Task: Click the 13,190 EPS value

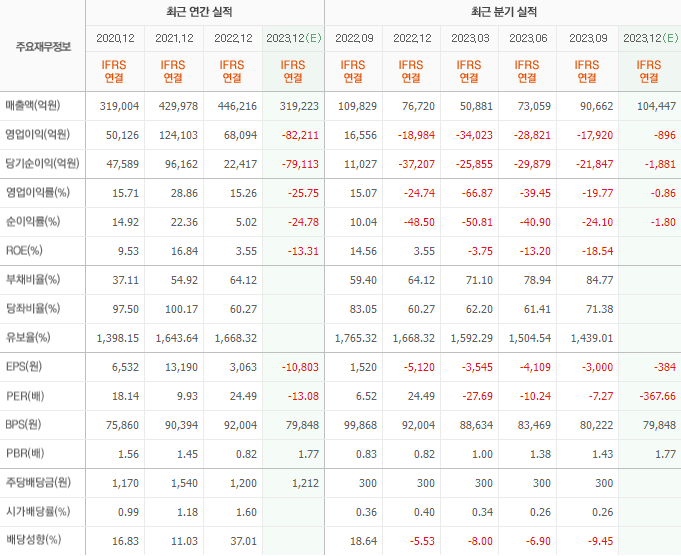Action: pos(181,367)
